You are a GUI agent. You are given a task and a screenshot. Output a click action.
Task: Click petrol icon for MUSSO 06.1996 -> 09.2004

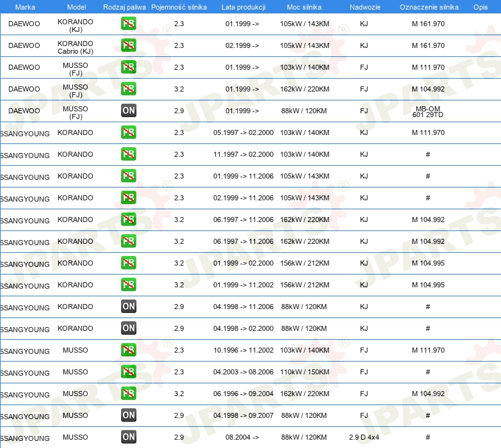(128, 393)
